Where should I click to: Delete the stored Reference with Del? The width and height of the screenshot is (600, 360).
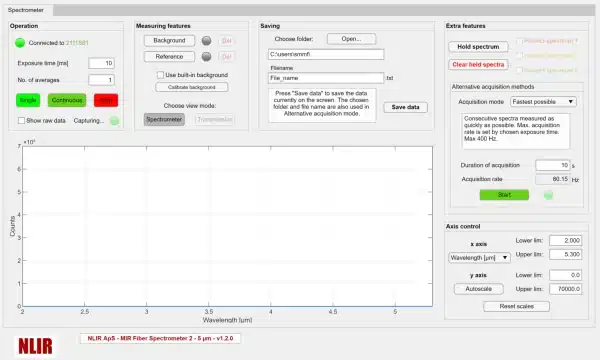point(226,57)
